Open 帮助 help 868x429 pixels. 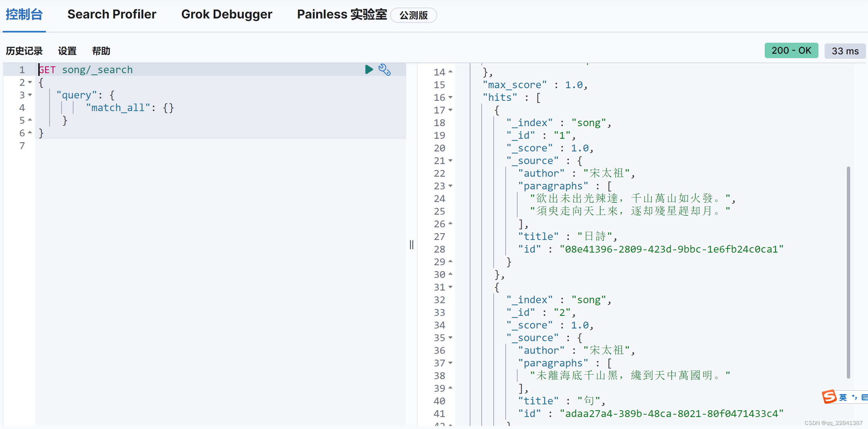pyautogui.click(x=101, y=51)
